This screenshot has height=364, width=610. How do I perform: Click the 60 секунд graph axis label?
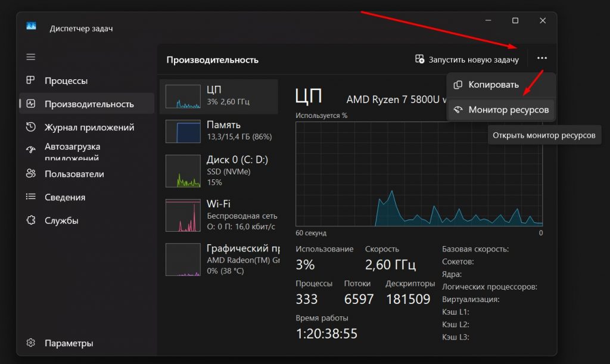(311, 233)
